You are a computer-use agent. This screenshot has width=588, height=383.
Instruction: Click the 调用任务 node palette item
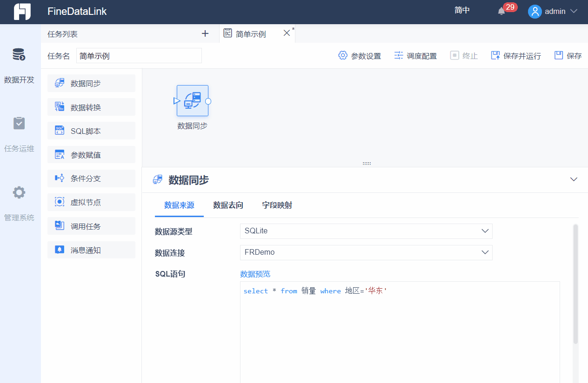(91, 226)
